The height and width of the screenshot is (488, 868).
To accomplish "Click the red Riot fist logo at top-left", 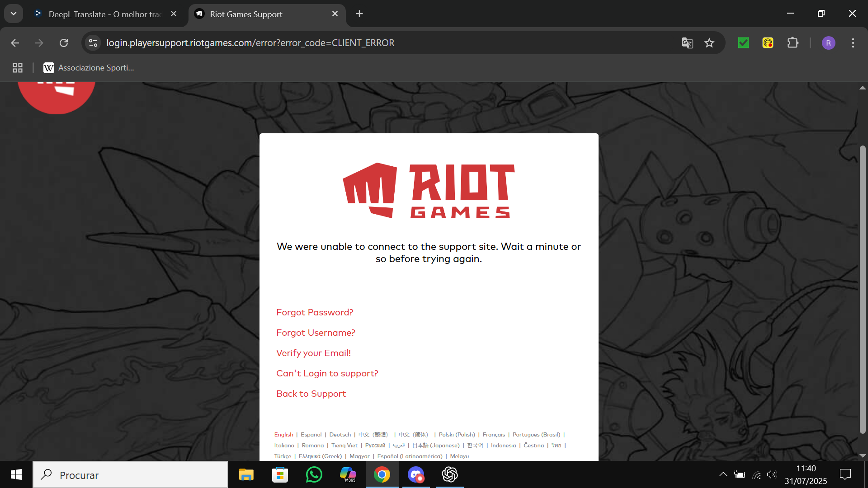I will click(57, 98).
